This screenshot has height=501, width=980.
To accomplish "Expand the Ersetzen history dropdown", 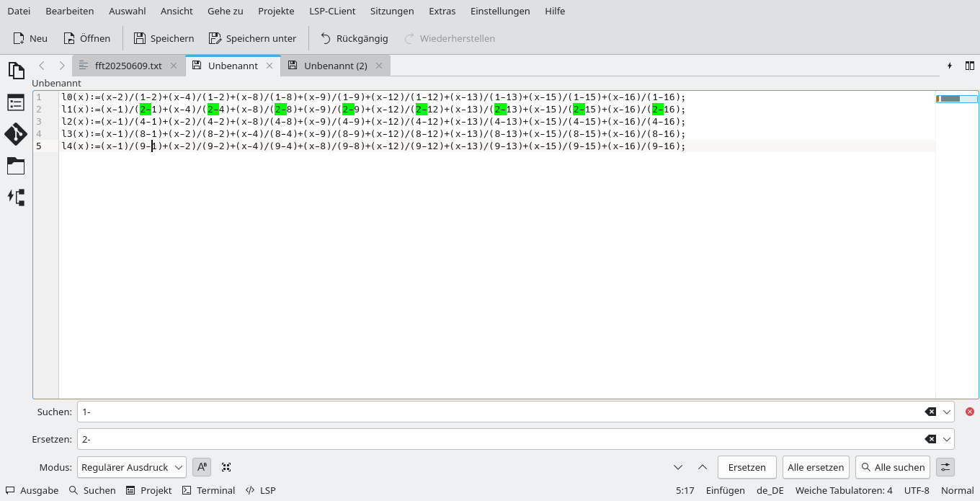I will click(947, 439).
